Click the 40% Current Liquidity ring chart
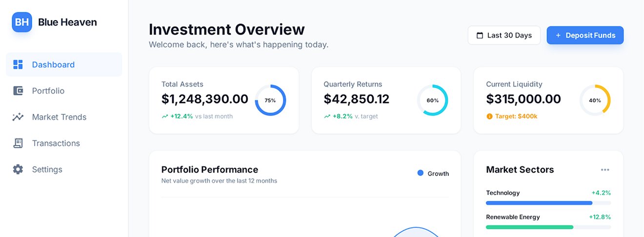The height and width of the screenshot is (237, 644). pyautogui.click(x=595, y=100)
